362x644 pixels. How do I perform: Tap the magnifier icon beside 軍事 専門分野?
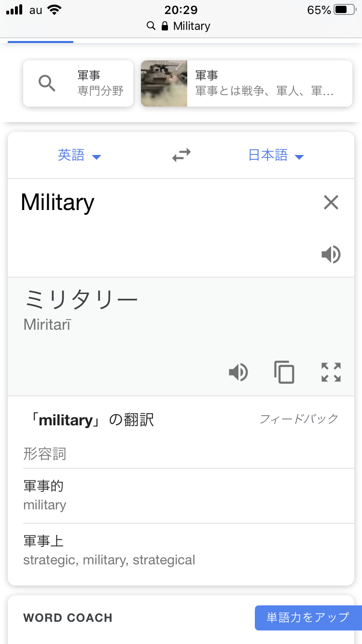47,84
